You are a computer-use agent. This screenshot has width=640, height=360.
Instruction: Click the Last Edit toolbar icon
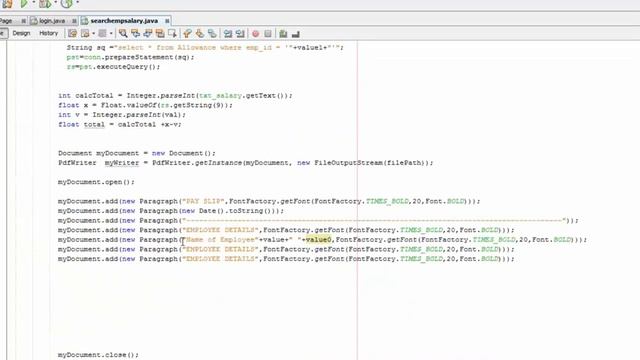pos(73,33)
